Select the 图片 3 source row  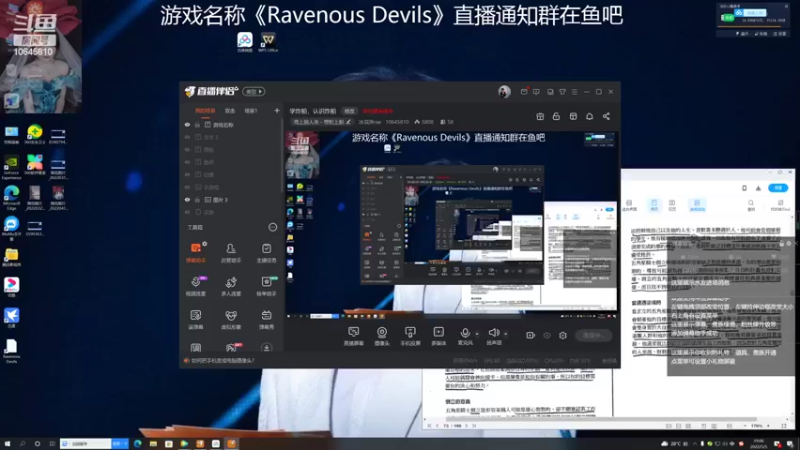230,199
